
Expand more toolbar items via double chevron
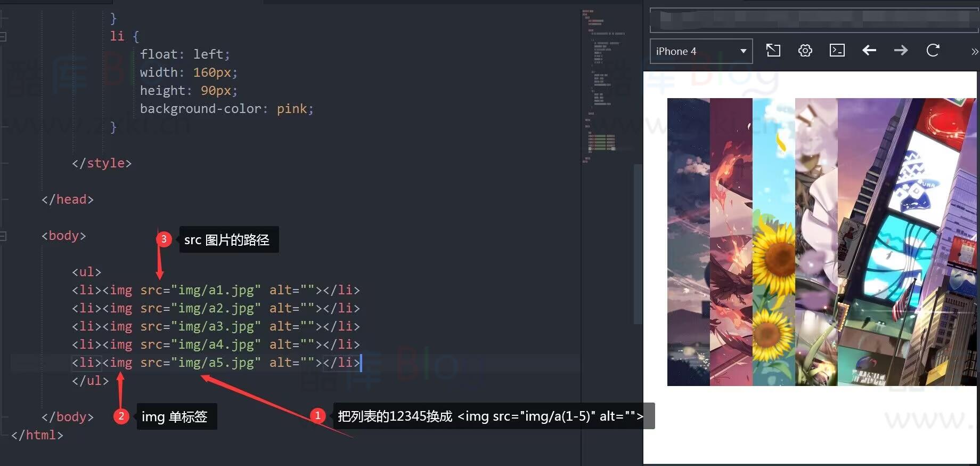974,52
